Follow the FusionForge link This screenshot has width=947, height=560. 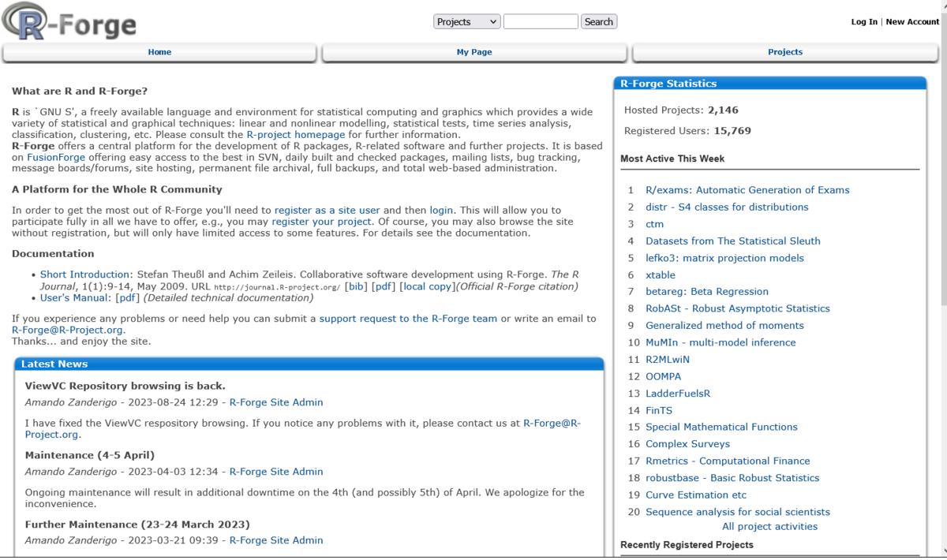(x=56, y=157)
